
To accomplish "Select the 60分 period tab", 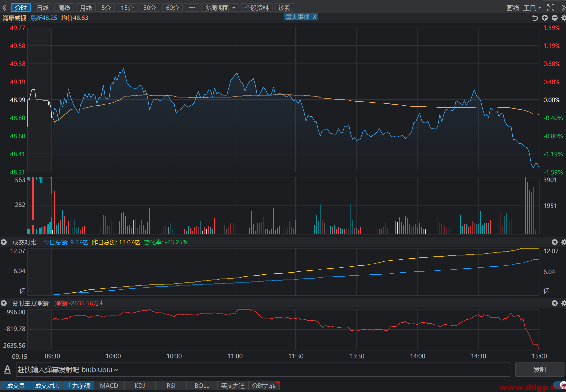I will 172,8.
